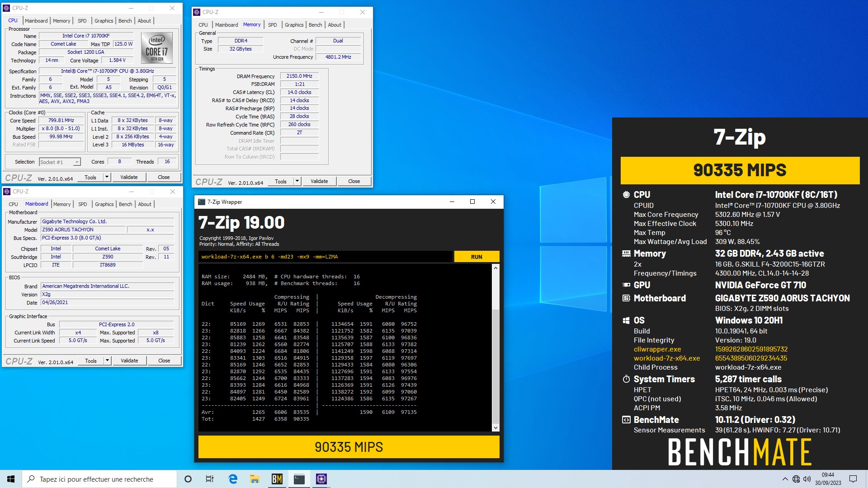Screen dimensions: 868x488
Task: Click the Z590 AORUS TACHYON model field
Action: point(83,230)
